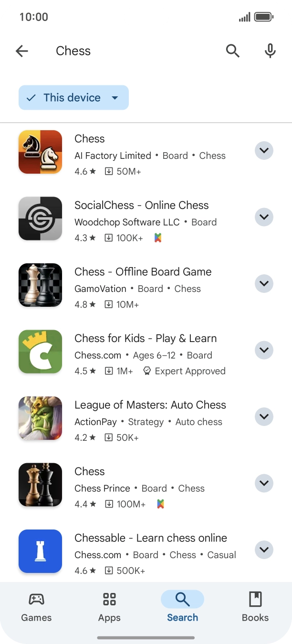Open the Books tab
The image size is (292, 644).
click(255, 607)
